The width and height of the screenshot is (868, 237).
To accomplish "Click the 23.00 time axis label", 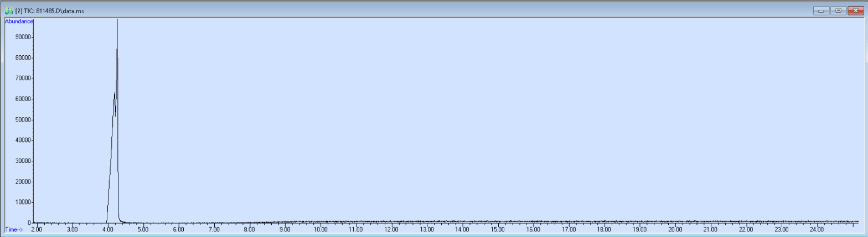I will click(781, 229).
